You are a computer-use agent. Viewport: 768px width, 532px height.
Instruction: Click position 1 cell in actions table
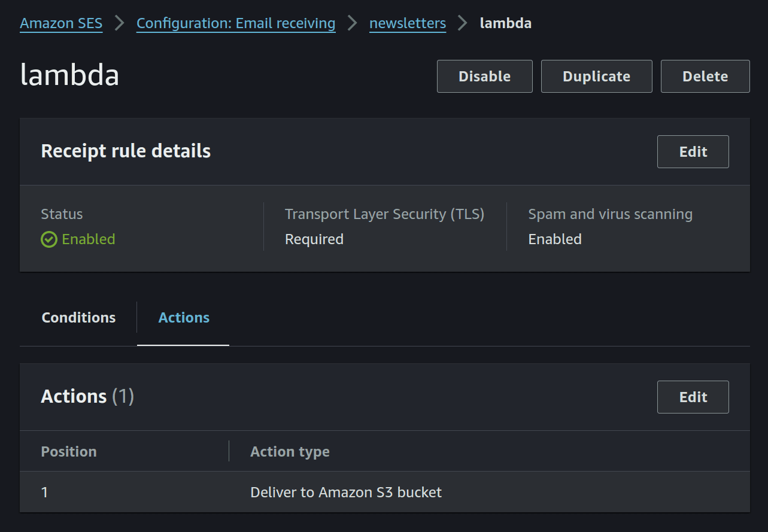45,493
